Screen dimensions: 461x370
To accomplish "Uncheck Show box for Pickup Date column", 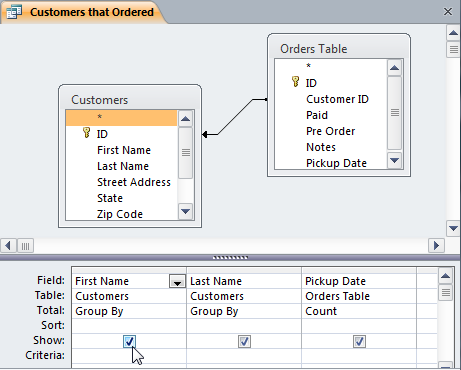I will (x=359, y=341).
